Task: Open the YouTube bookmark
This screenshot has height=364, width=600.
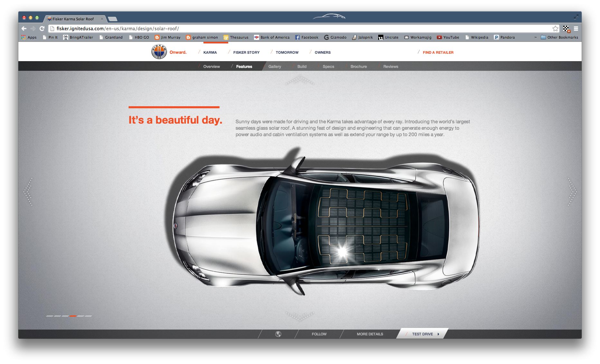Action: (x=448, y=37)
